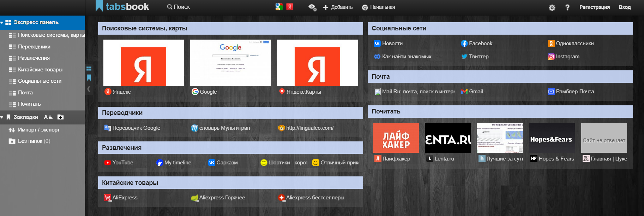Click the Китайские товары group header

click(230, 183)
